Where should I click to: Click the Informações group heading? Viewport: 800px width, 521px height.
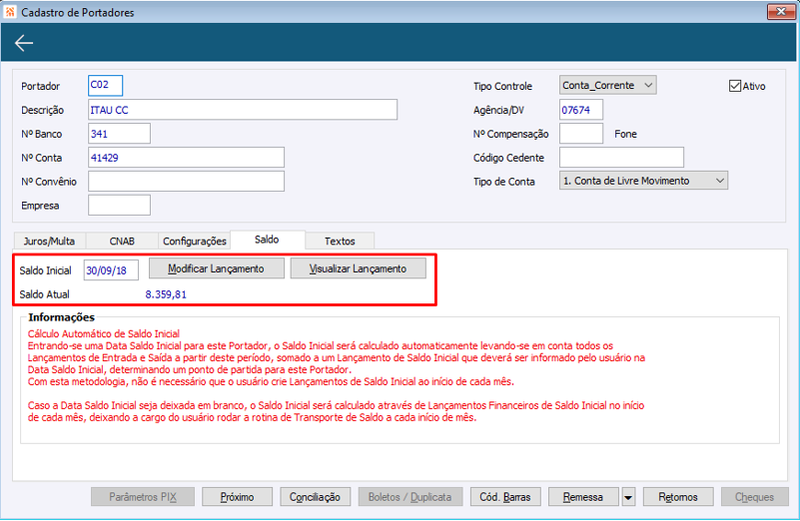point(61,317)
